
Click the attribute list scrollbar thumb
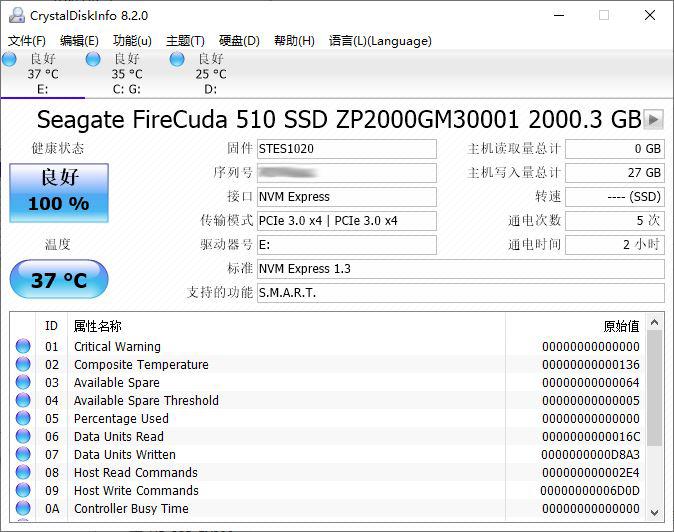click(655, 388)
